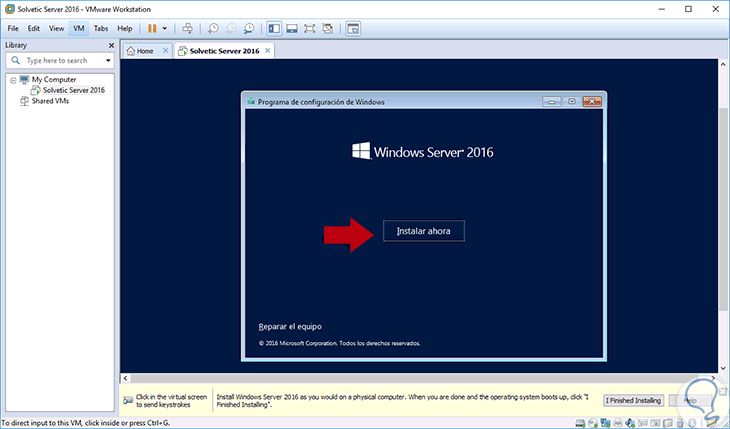This screenshot has height=429, width=730.
Task: Open the View menu
Action: 56,28
